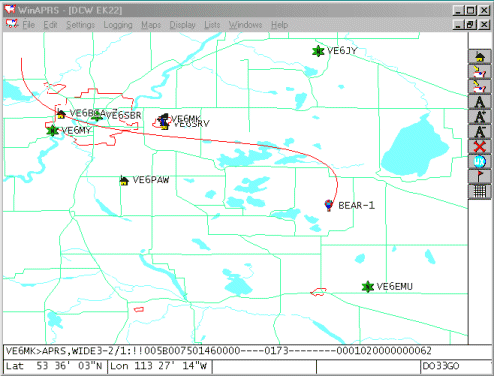This screenshot has width=494, height=376.
Task: Click the VE6JY callsign label
Action: click(342, 51)
